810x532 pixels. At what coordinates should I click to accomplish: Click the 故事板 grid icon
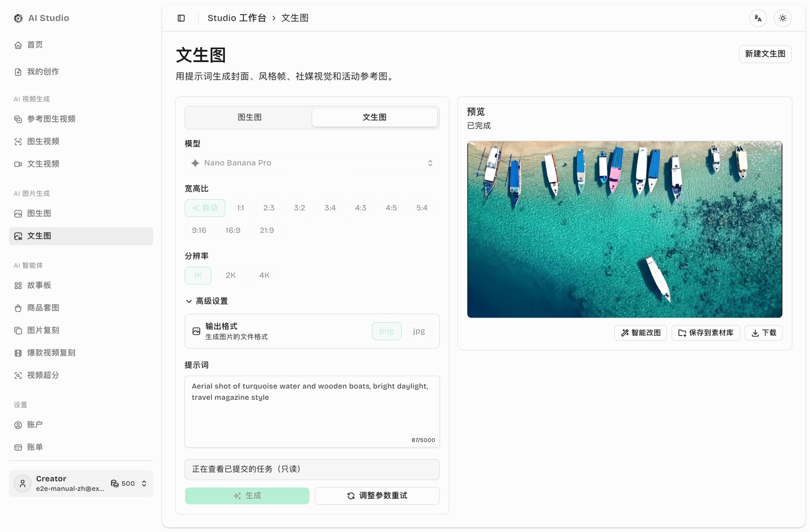[18, 286]
